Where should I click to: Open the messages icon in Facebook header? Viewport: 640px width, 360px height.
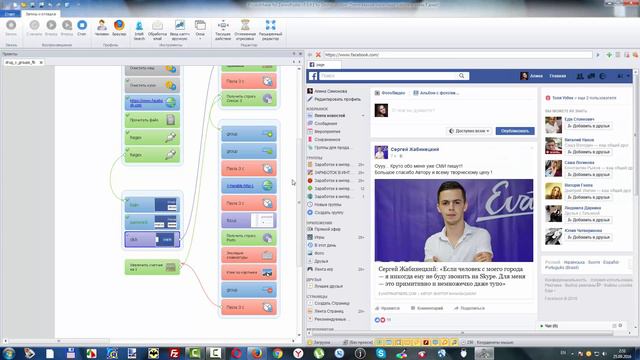[x=591, y=76]
